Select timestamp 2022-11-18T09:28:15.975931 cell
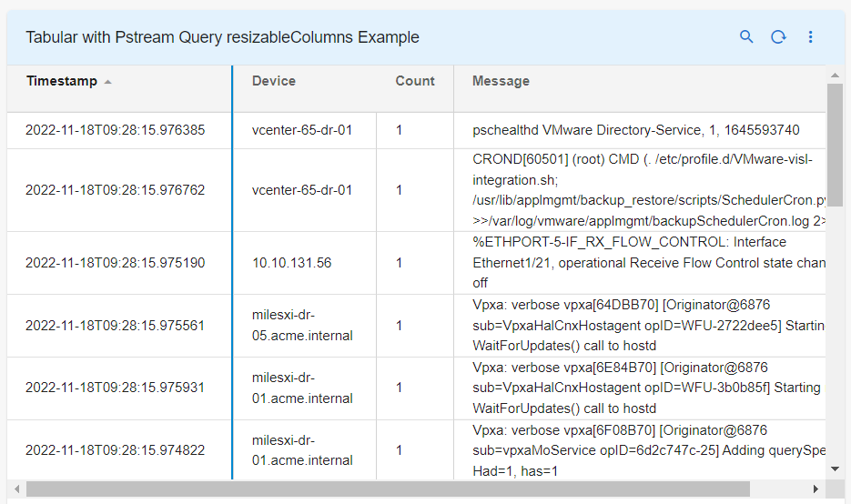The height and width of the screenshot is (504, 851). click(119, 388)
